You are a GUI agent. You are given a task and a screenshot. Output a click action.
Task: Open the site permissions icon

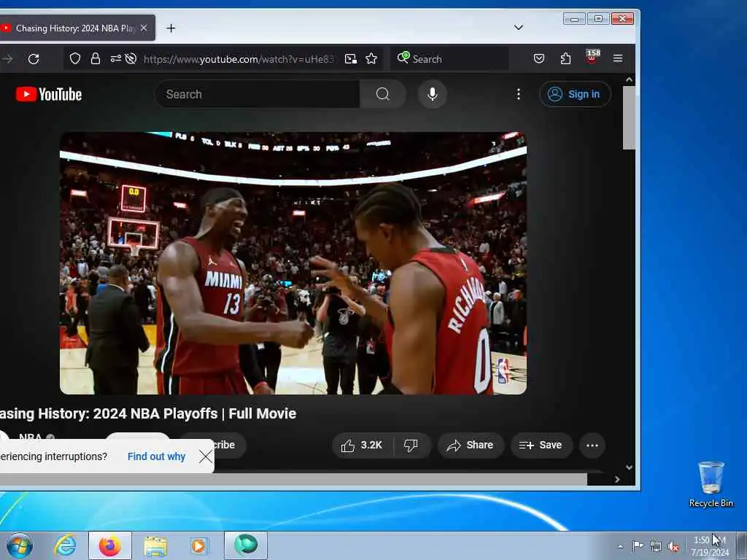pyautogui.click(x=115, y=58)
